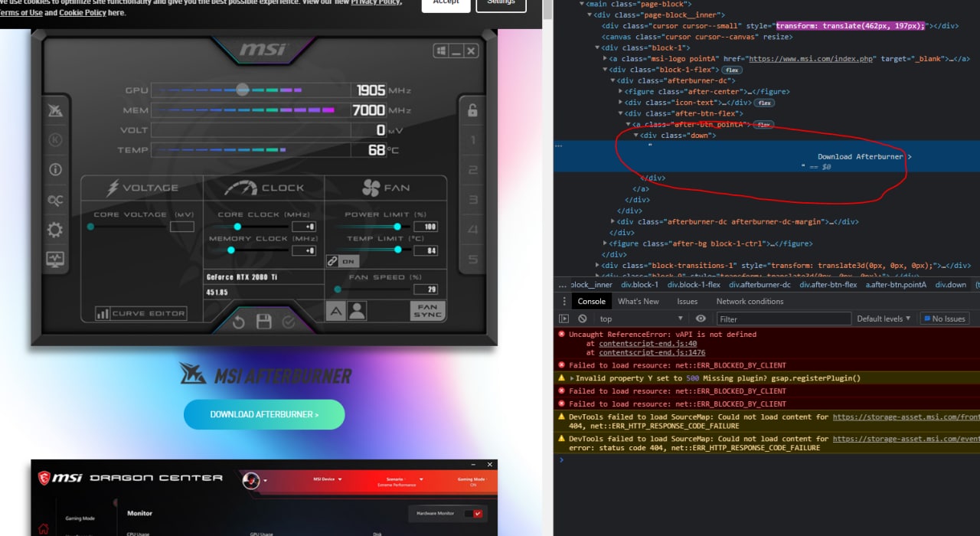
Task: Clear the console with the block icon
Action: click(x=583, y=319)
